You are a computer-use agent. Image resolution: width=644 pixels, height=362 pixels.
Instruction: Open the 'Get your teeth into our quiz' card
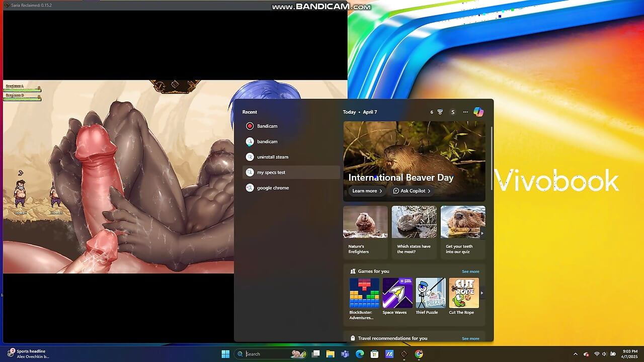pyautogui.click(x=463, y=232)
